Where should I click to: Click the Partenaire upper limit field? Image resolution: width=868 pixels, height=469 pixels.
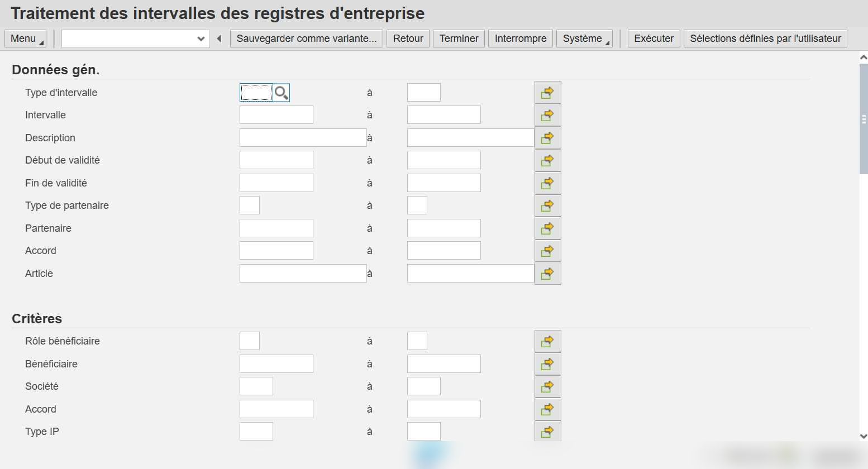444,228
